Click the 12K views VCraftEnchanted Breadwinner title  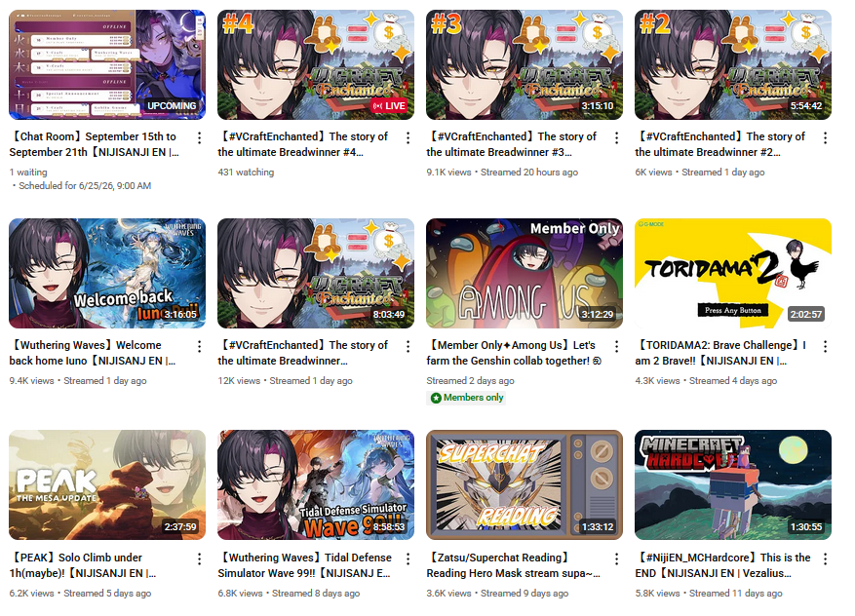[x=302, y=353]
